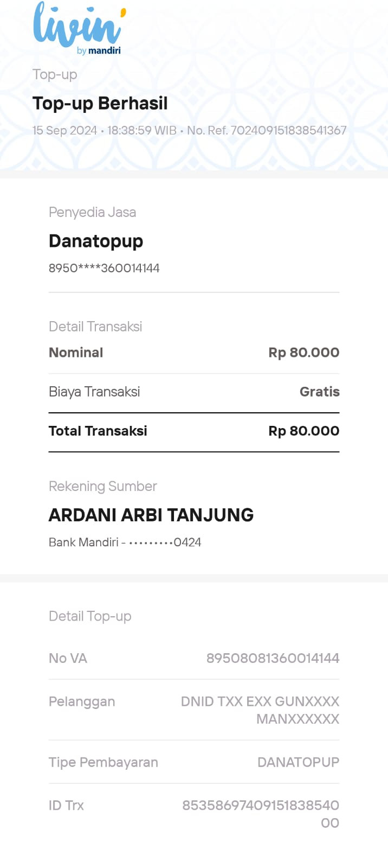Click the account name ARDANI ARBI TANJUNG
The height and width of the screenshot is (868, 388).
[x=151, y=515]
